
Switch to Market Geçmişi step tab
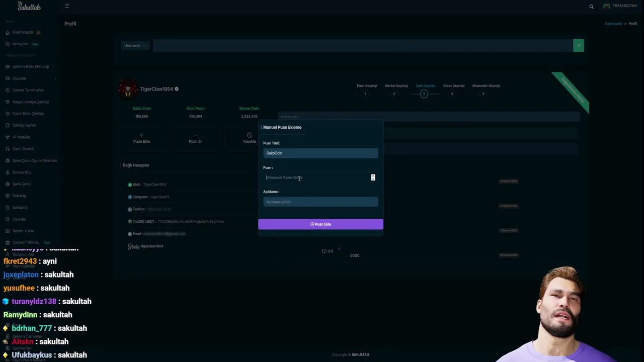[396, 89]
